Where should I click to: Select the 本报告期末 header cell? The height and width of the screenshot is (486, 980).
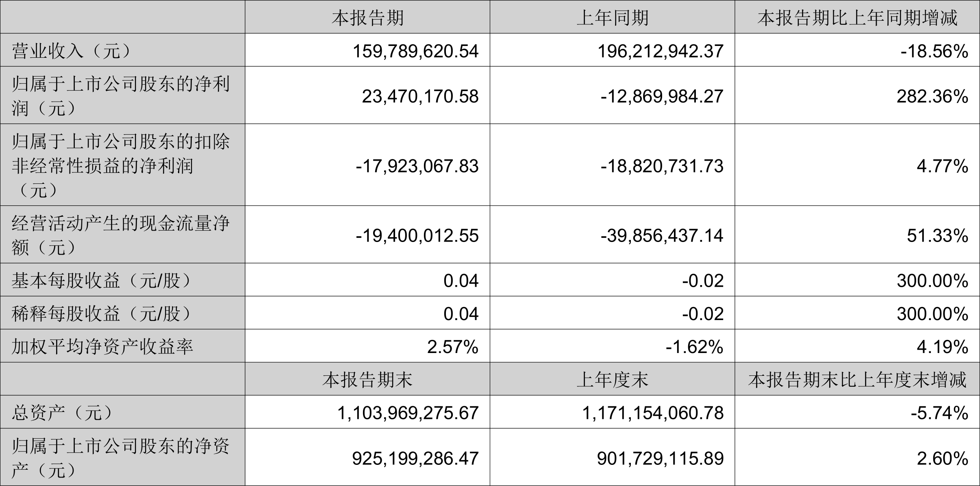[367, 380]
